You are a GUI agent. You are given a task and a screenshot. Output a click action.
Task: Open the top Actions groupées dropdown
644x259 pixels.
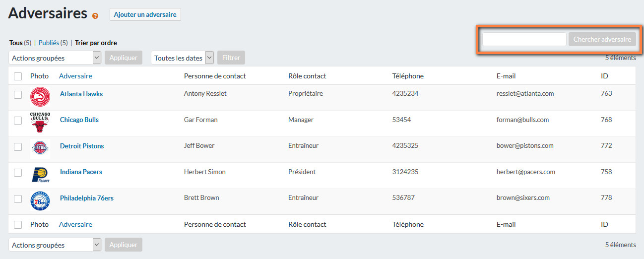pos(55,58)
